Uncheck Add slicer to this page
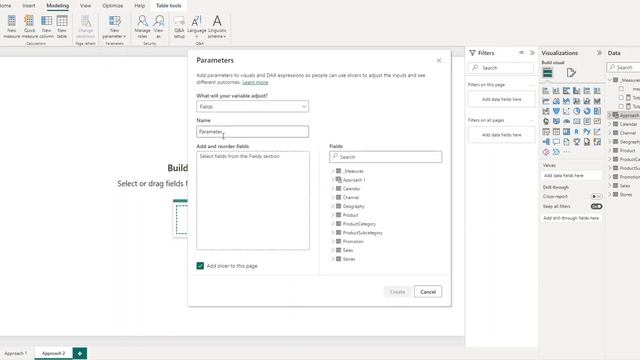This screenshot has width=640, height=360. point(200,266)
